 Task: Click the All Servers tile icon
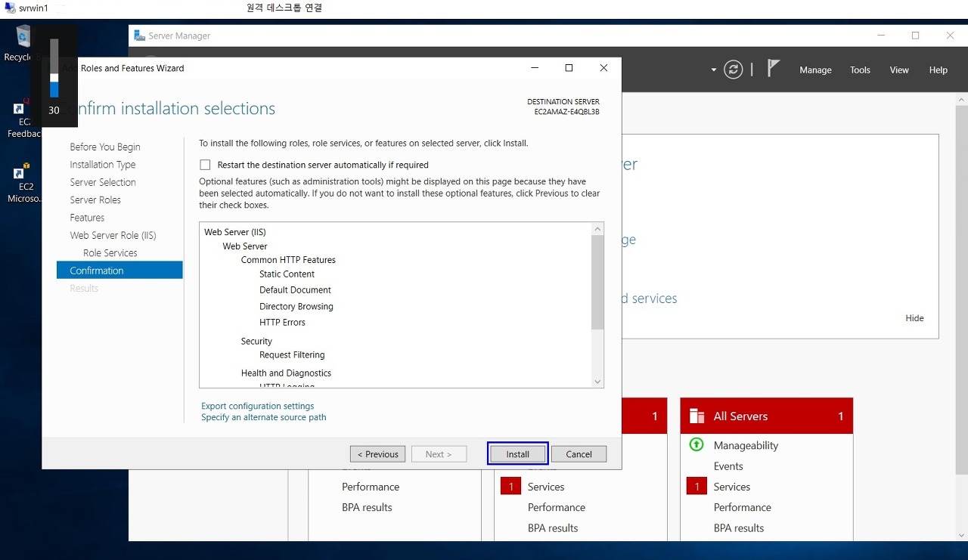pos(697,416)
